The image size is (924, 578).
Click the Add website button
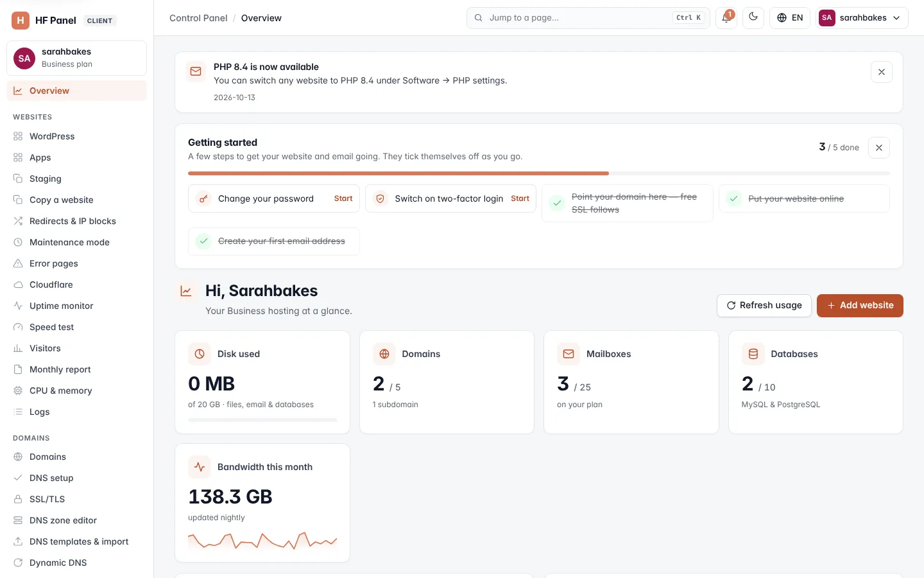pyautogui.click(x=860, y=306)
